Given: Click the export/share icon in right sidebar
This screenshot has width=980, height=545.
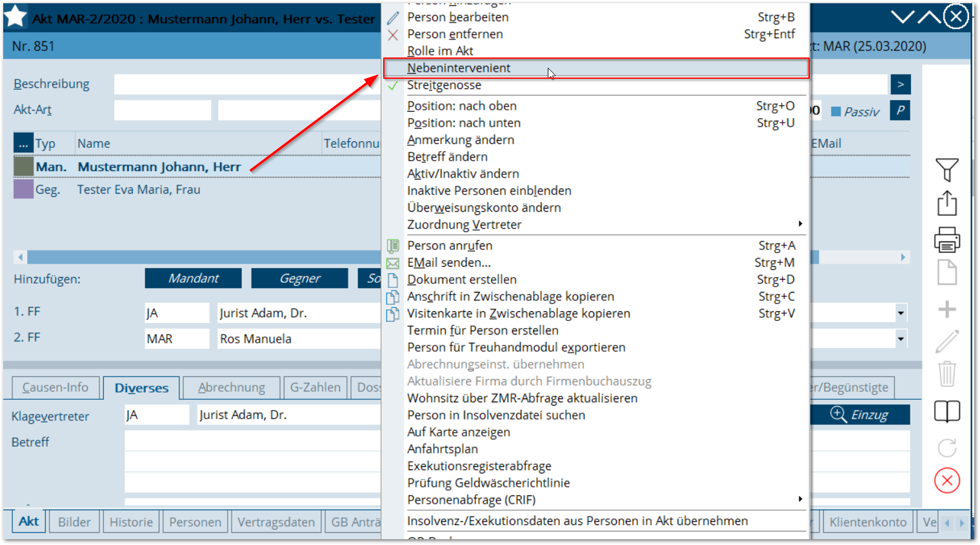Looking at the screenshot, I should tap(946, 203).
